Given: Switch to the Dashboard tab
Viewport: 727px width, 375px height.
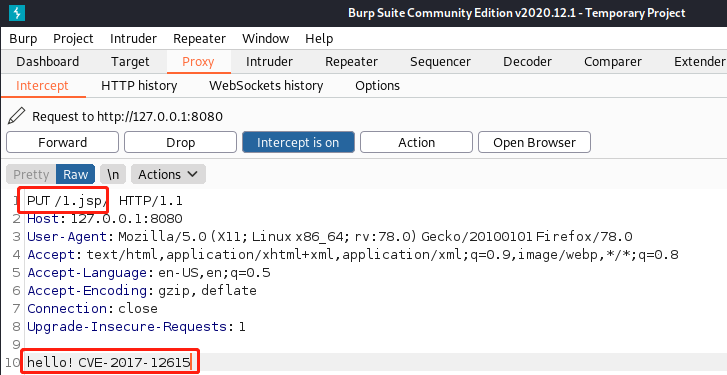Looking at the screenshot, I should 48,62.
